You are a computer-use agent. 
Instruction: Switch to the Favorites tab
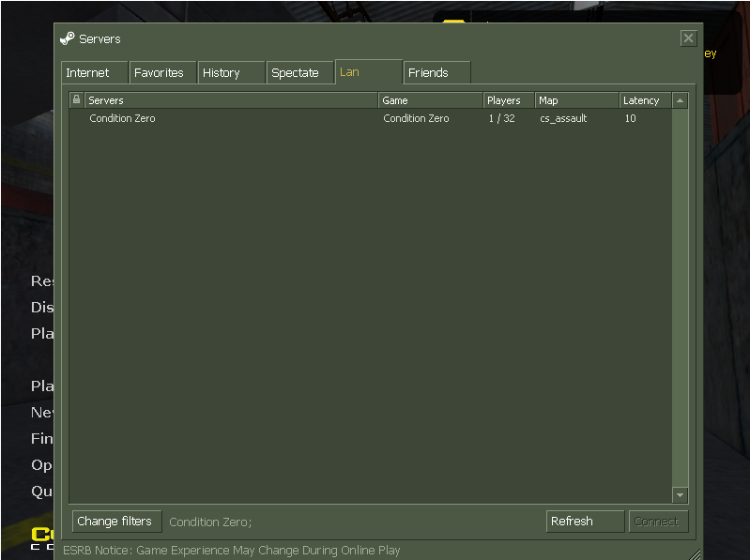click(162, 72)
